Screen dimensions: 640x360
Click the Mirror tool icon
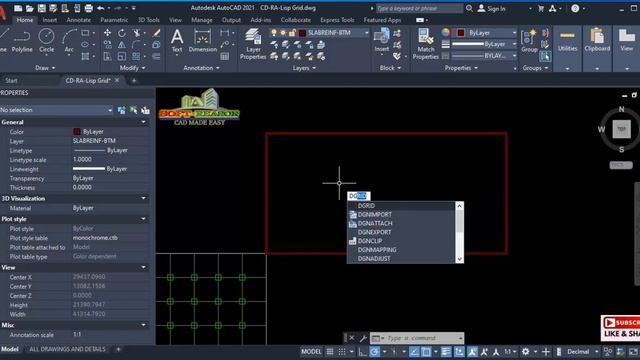pos(122,45)
